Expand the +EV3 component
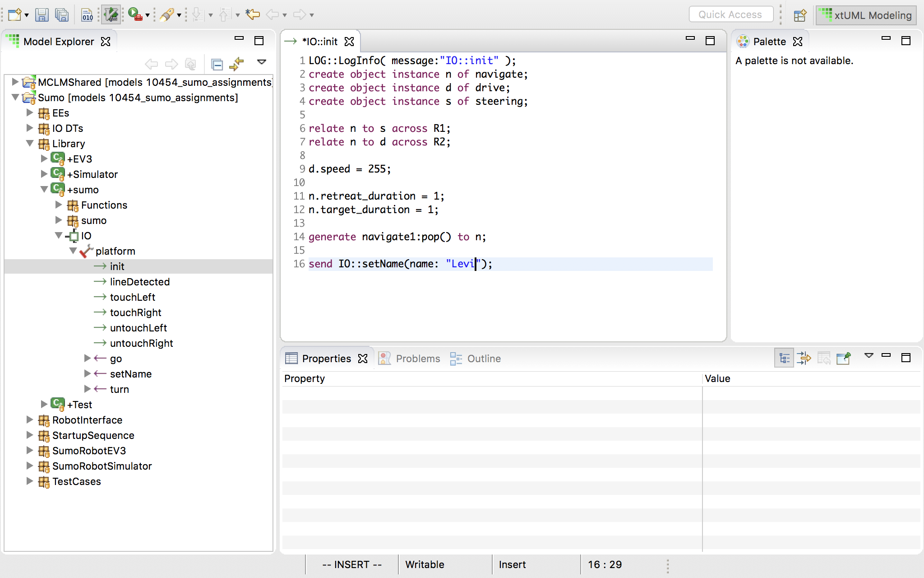Viewport: 924px width, 578px height. tap(44, 158)
